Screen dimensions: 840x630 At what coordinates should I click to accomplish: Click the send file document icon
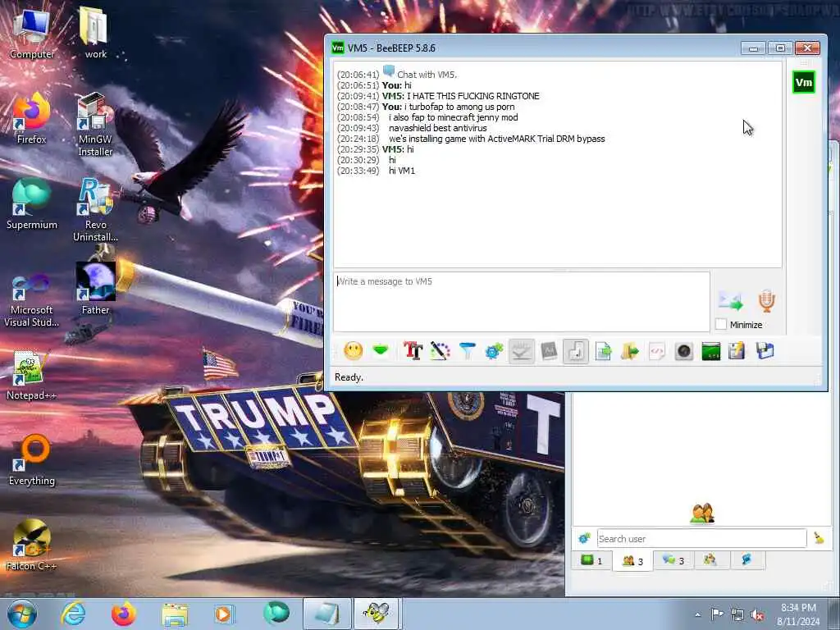point(603,351)
